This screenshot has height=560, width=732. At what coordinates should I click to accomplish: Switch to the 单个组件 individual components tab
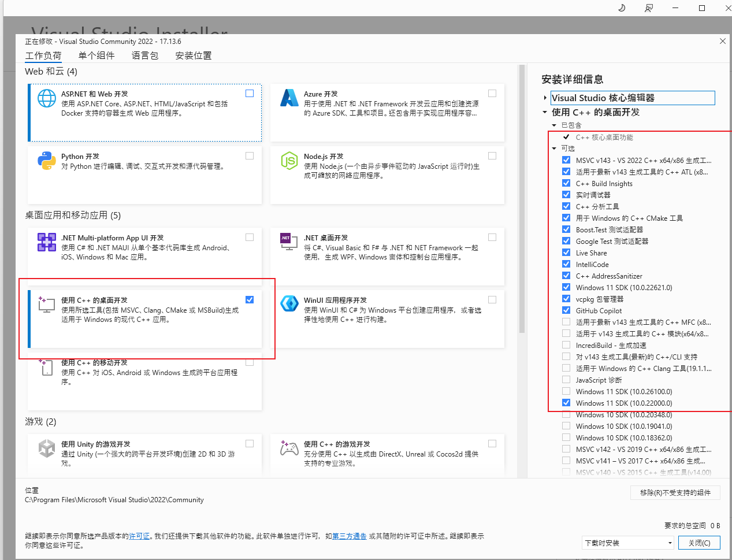pos(96,55)
